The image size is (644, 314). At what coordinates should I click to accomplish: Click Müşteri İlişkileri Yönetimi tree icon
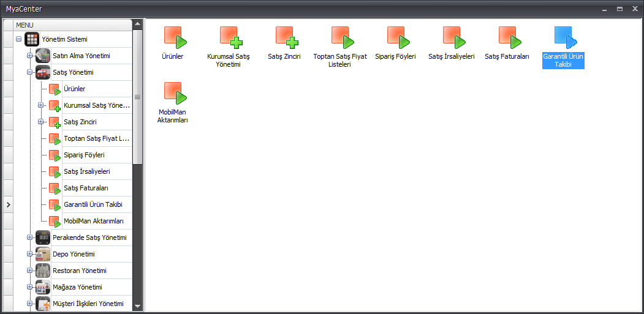[x=43, y=304]
